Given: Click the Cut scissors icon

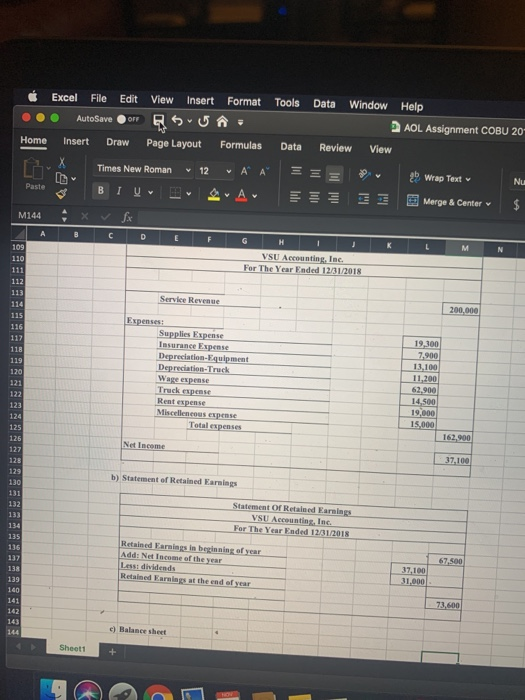Looking at the screenshot, I should (x=62, y=163).
